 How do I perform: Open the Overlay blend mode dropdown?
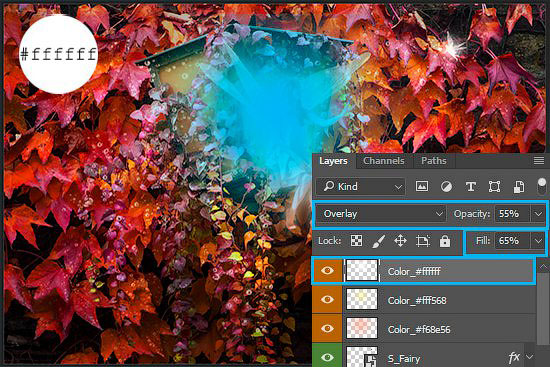point(381,214)
